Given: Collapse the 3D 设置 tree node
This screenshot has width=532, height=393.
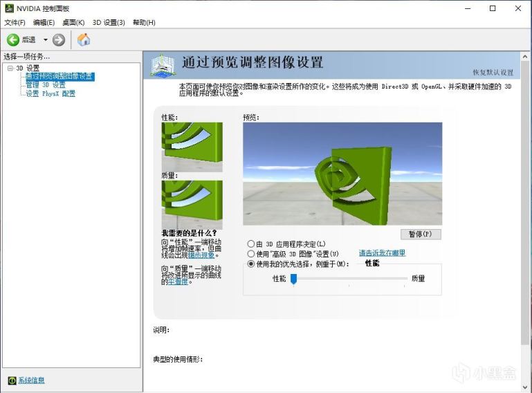Looking at the screenshot, I should coord(10,68).
